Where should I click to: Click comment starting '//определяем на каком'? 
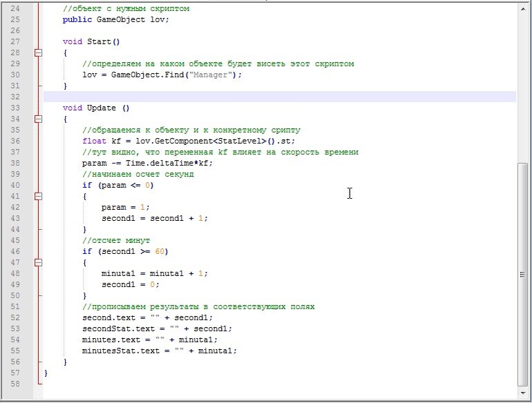pos(218,63)
